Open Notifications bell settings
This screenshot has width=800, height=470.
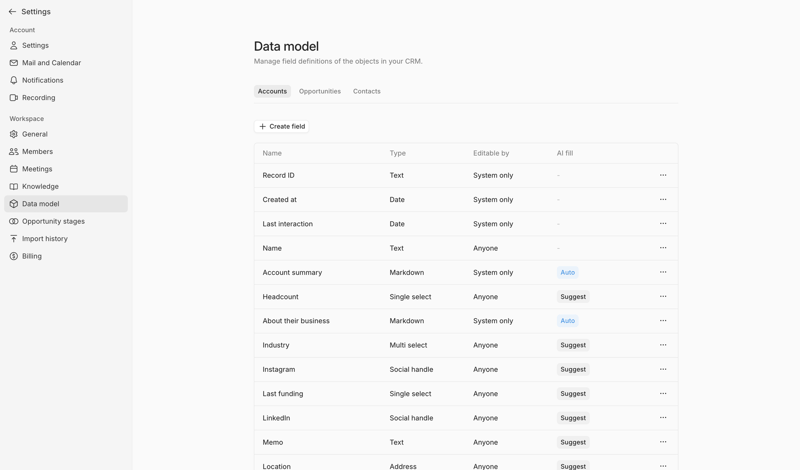tap(42, 80)
